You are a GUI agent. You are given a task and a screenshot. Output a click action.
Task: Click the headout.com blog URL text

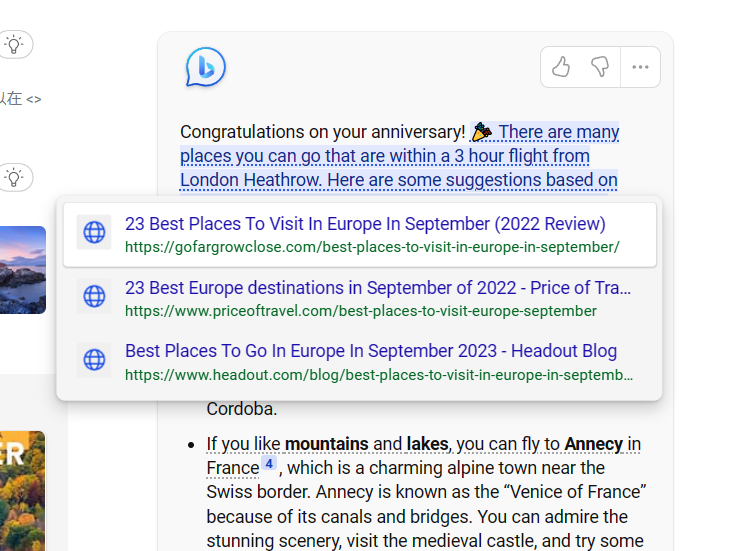[379, 375]
